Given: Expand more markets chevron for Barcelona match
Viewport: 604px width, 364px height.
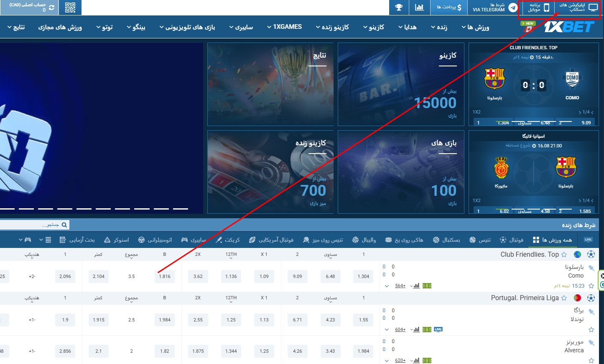Looking at the screenshot, I should [387, 286].
